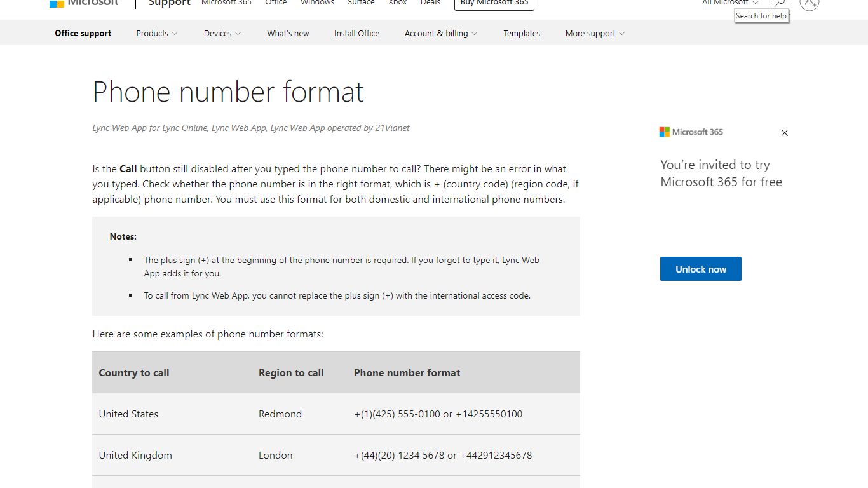Expand the More support menu

595,33
